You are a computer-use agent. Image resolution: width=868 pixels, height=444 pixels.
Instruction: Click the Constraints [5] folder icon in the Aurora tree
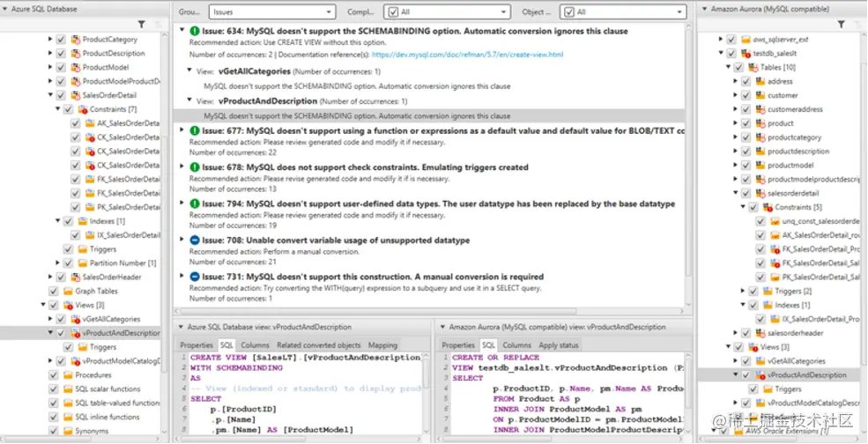click(x=768, y=208)
